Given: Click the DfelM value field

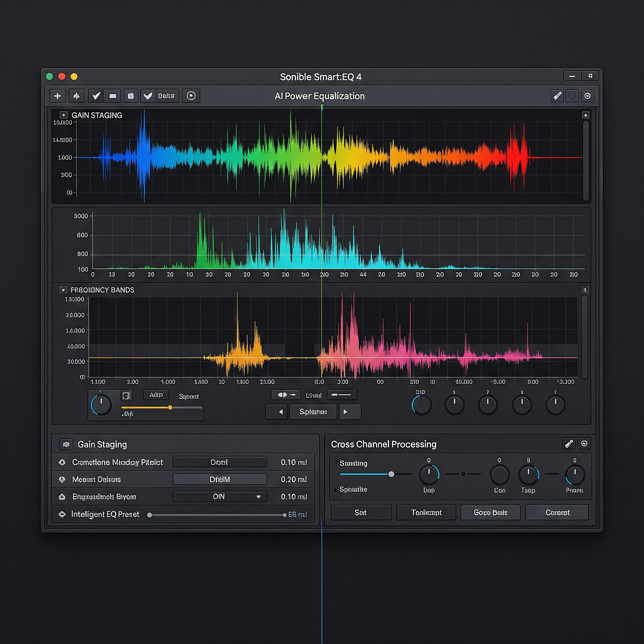Looking at the screenshot, I should [x=220, y=479].
